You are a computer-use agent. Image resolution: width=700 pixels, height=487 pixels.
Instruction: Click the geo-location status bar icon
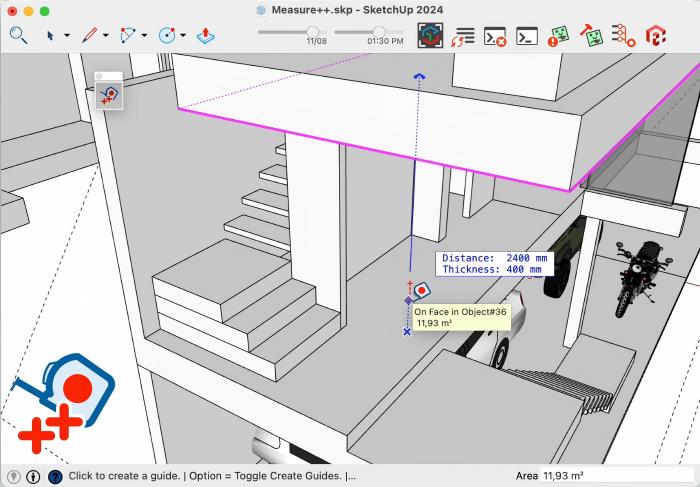pyautogui.click(x=14, y=476)
